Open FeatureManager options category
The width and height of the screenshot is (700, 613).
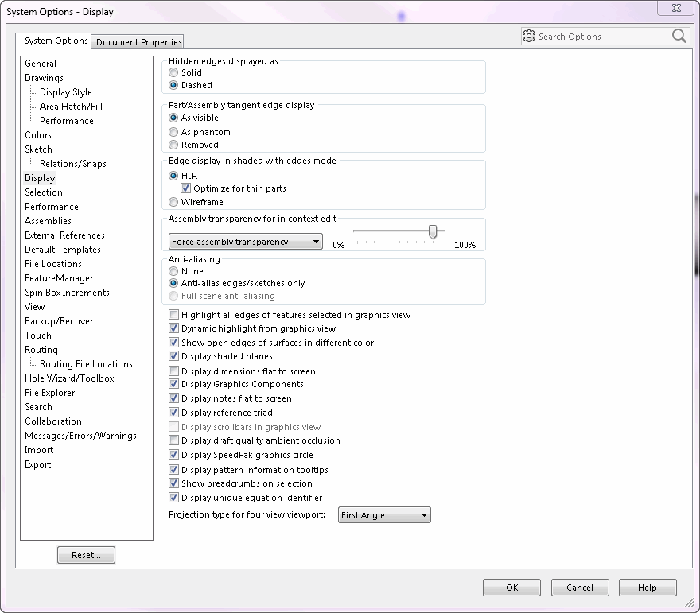[x=59, y=278]
